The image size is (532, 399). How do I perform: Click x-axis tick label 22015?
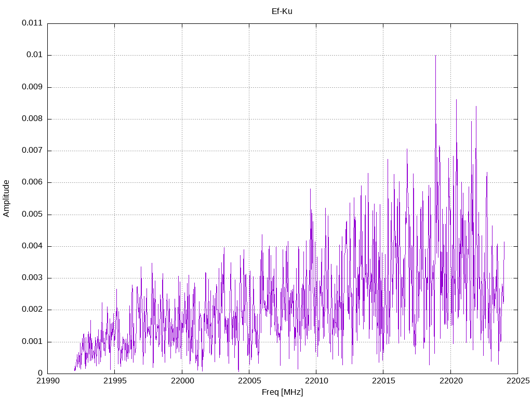click(383, 381)
